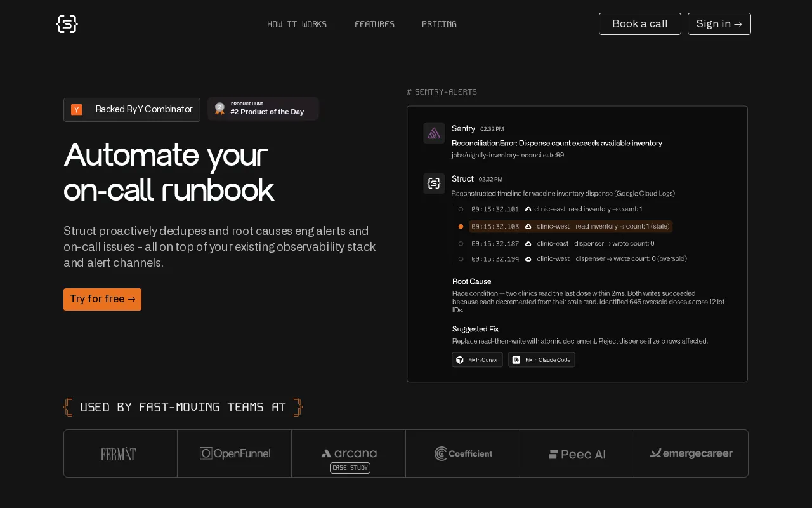
Task: Open the arcana customer logo
Action: 349,453
